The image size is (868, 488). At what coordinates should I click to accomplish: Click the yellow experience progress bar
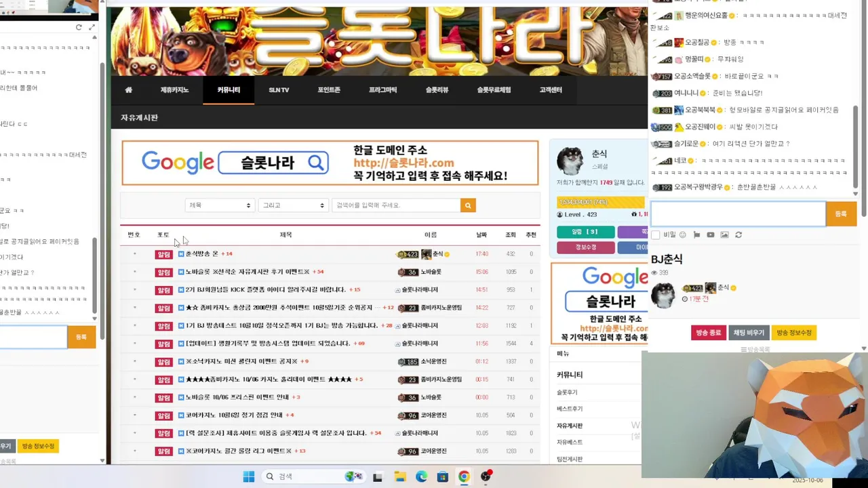601,202
